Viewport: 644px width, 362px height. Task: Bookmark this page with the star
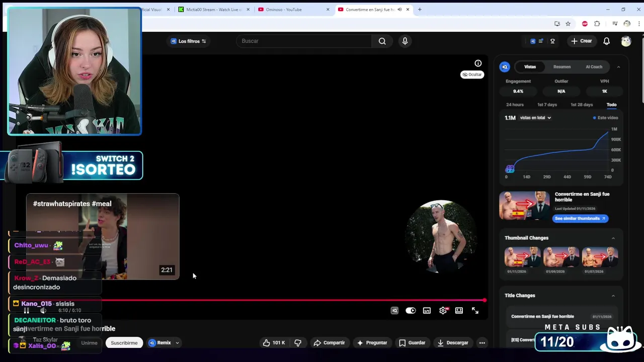[568, 24]
